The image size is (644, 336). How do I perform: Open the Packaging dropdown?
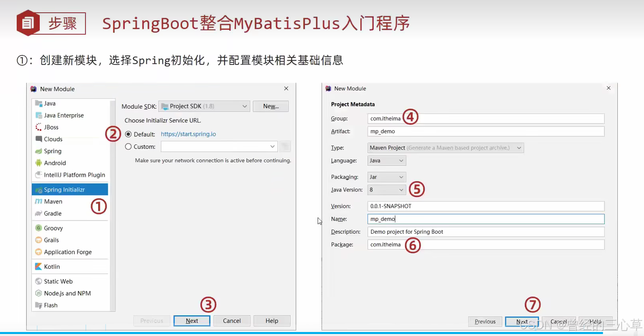coord(387,177)
